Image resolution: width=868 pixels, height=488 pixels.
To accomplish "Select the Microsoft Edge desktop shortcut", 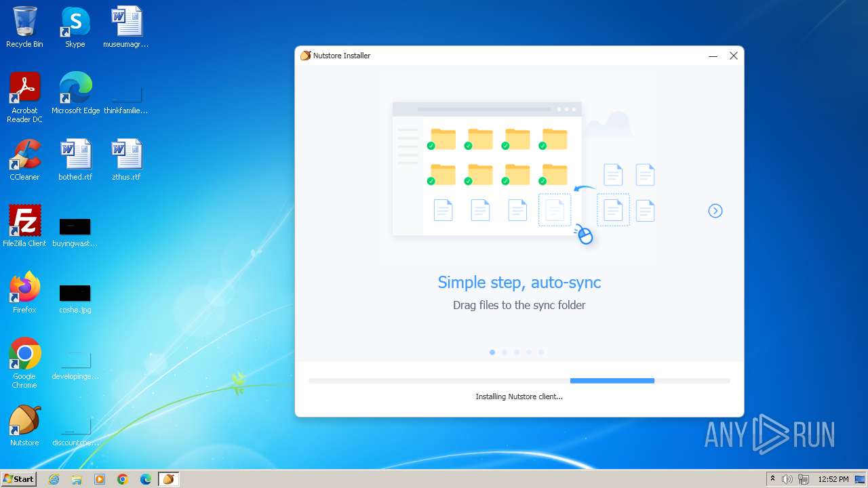I will click(x=75, y=94).
